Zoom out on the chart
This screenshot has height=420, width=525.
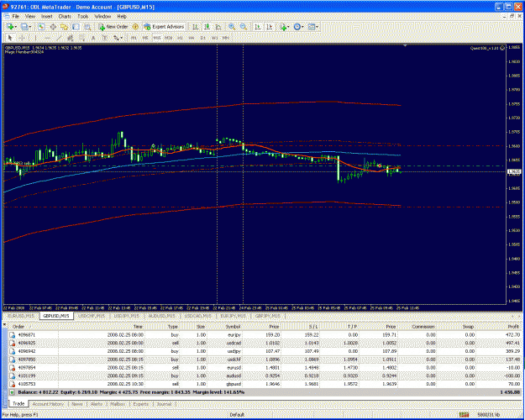[244, 27]
